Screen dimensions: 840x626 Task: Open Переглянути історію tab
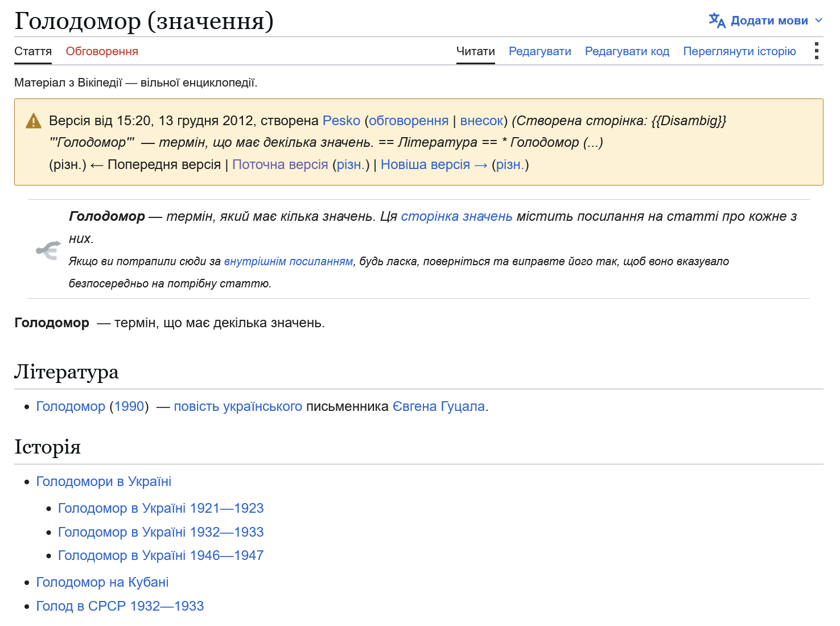pyautogui.click(x=740, y=51)
